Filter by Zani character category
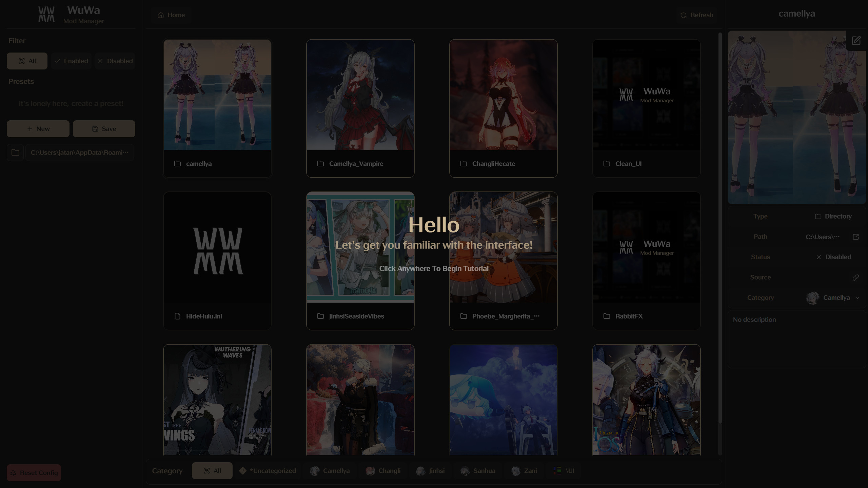 tap(524, 471)
